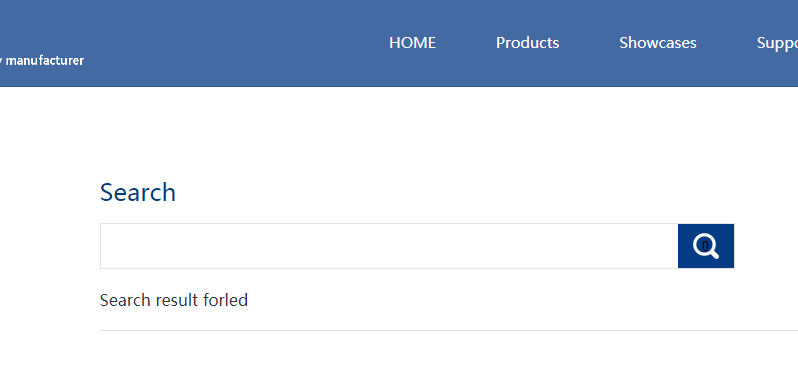Open the Showcases page link
The height and width of the screenshot is (381, 798).
click(x=658, y=43)
